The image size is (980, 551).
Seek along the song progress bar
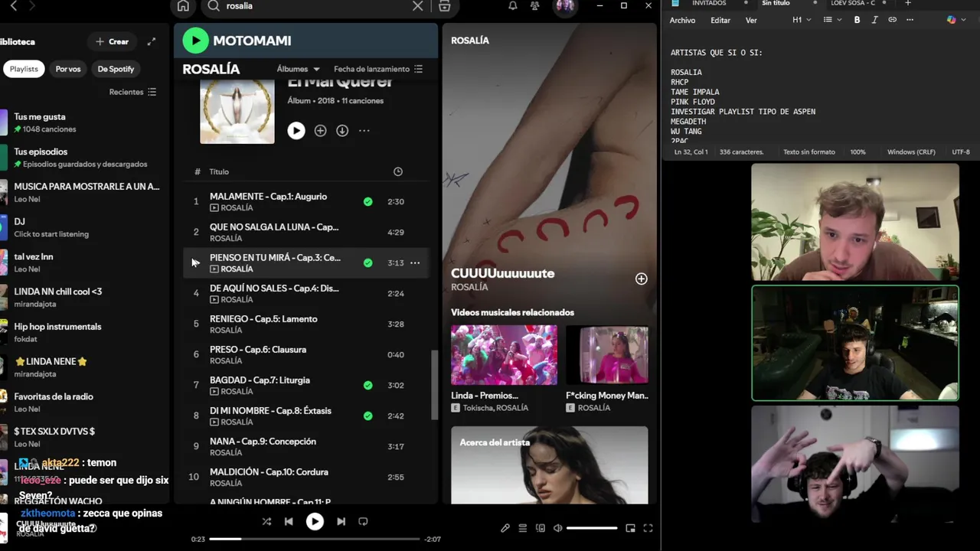point(315,539)
